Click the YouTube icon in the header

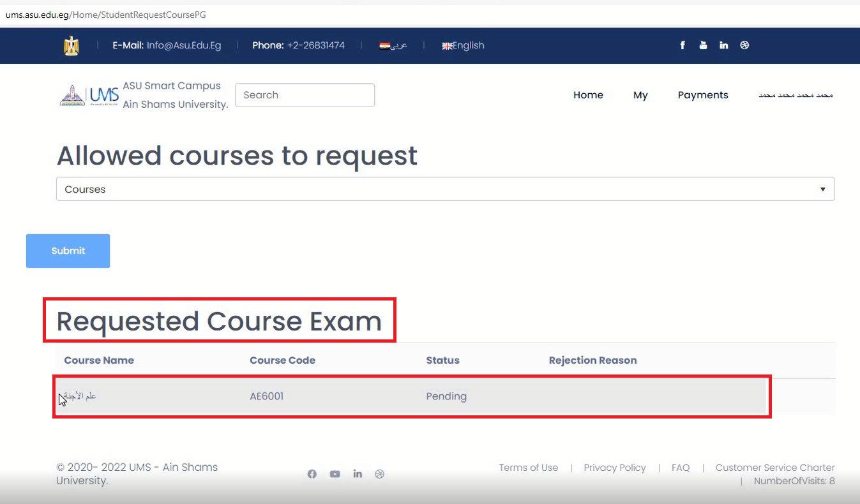[703, 45]
